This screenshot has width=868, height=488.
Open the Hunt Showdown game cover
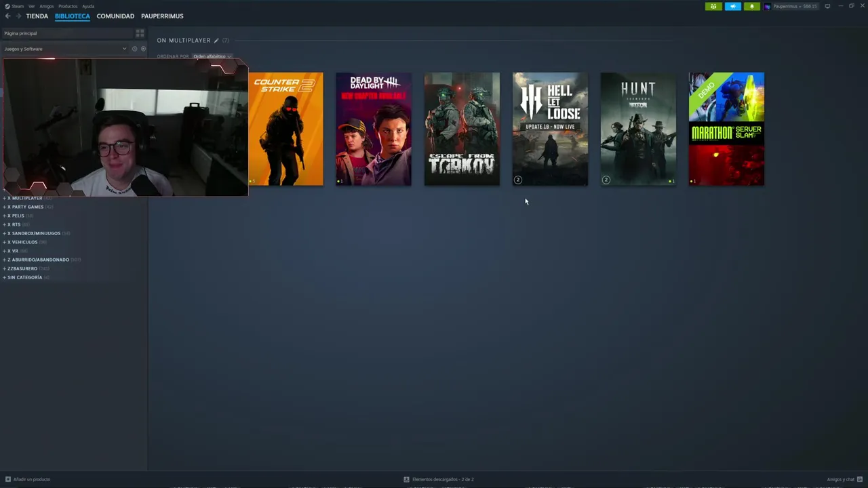point(638,129)
